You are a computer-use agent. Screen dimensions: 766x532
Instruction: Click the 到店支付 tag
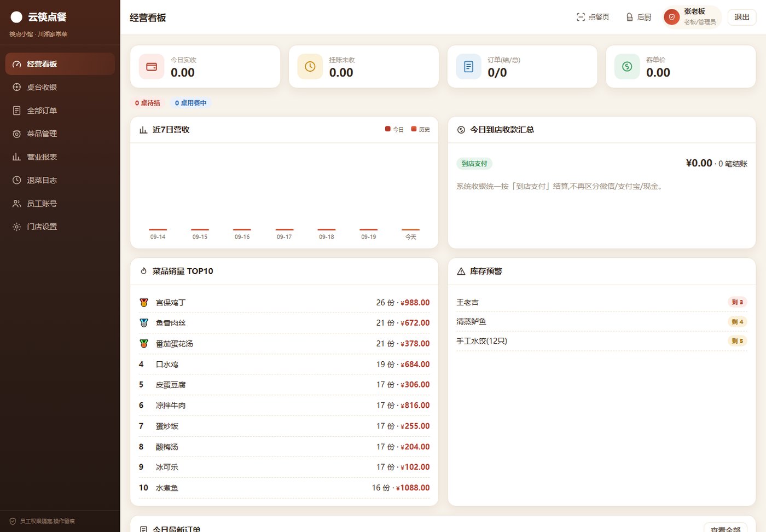point(474,164)
